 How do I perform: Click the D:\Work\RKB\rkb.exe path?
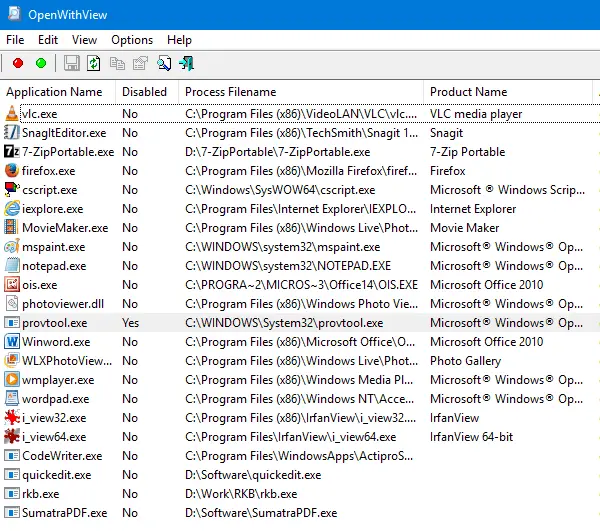pyautogui.click(x=241, y=494)
